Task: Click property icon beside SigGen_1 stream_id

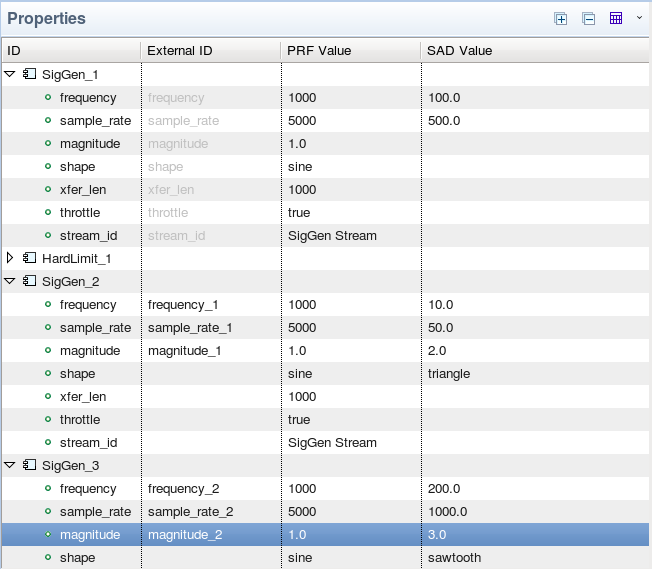Action: coord(48,235)
